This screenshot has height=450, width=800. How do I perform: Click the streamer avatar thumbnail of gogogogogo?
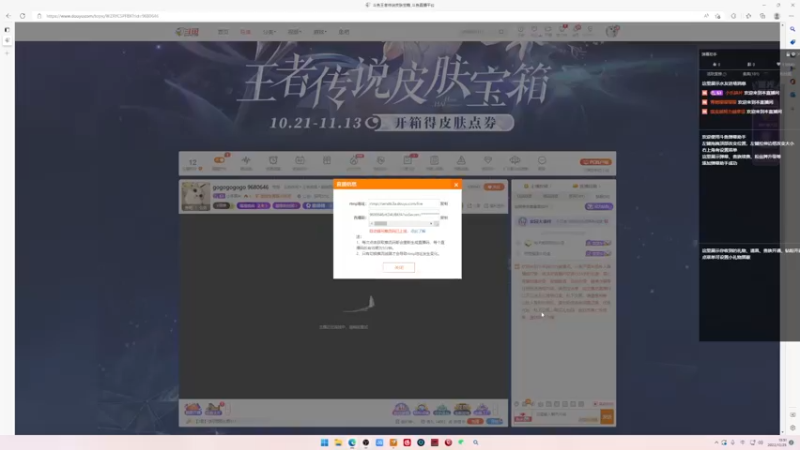tap(196, 196)
